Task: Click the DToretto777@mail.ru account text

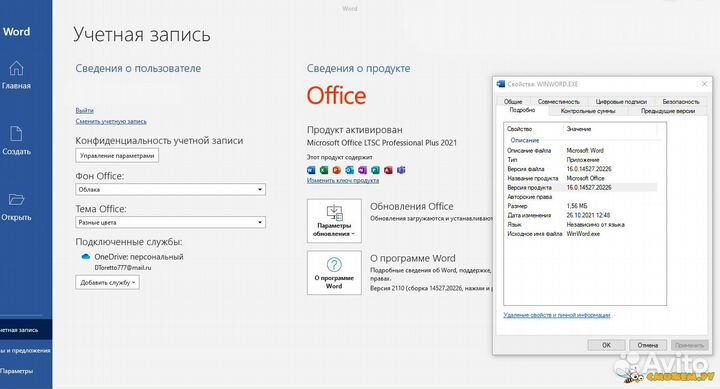Action: (x=123, y=267)
